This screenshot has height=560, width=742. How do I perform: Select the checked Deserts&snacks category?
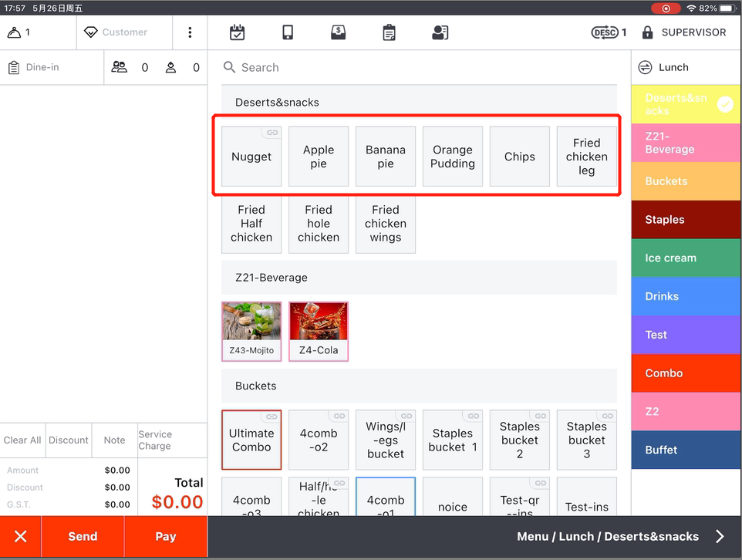pos(686,104)
